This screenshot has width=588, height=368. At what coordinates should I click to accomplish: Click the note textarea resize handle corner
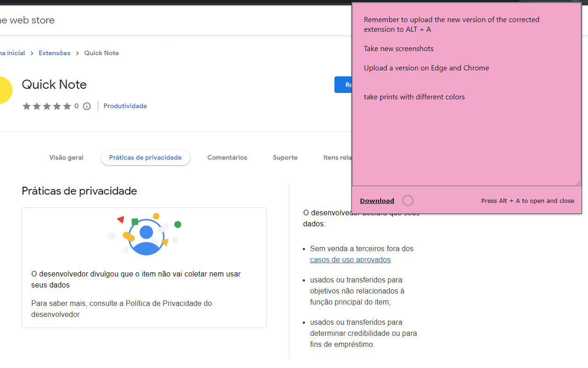click(578, 183)
